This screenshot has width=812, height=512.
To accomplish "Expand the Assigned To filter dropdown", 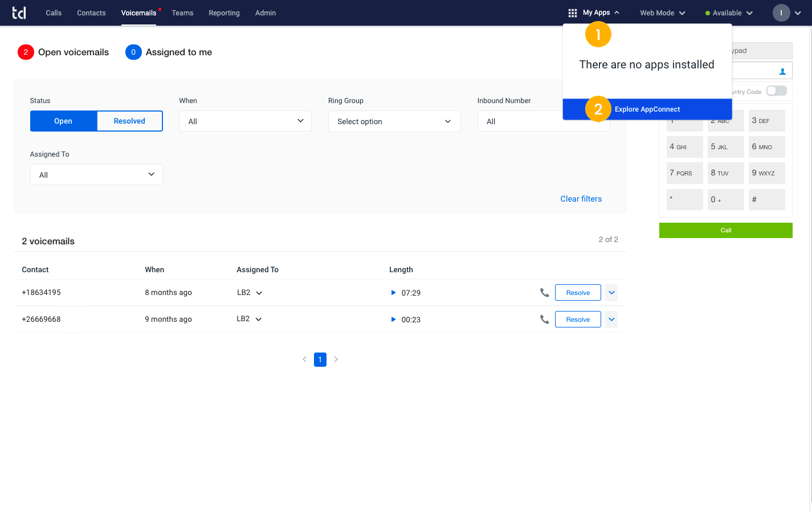I will click(x=96, y=175).
